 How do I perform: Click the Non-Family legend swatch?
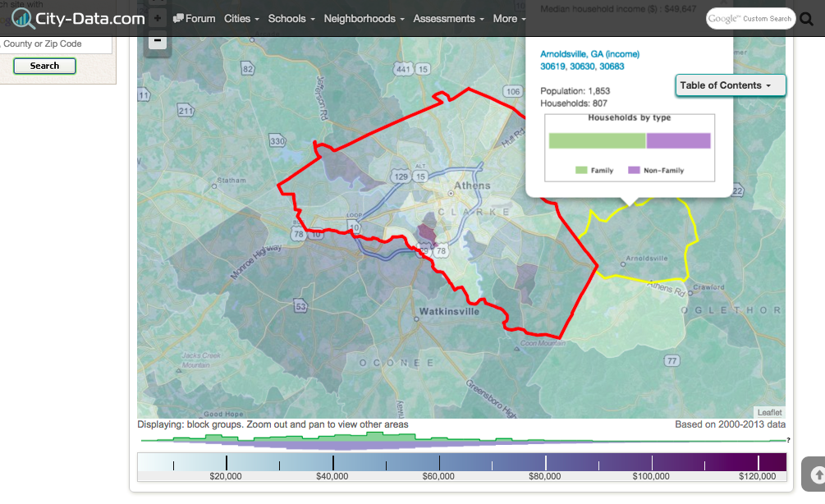pos(634,170)
